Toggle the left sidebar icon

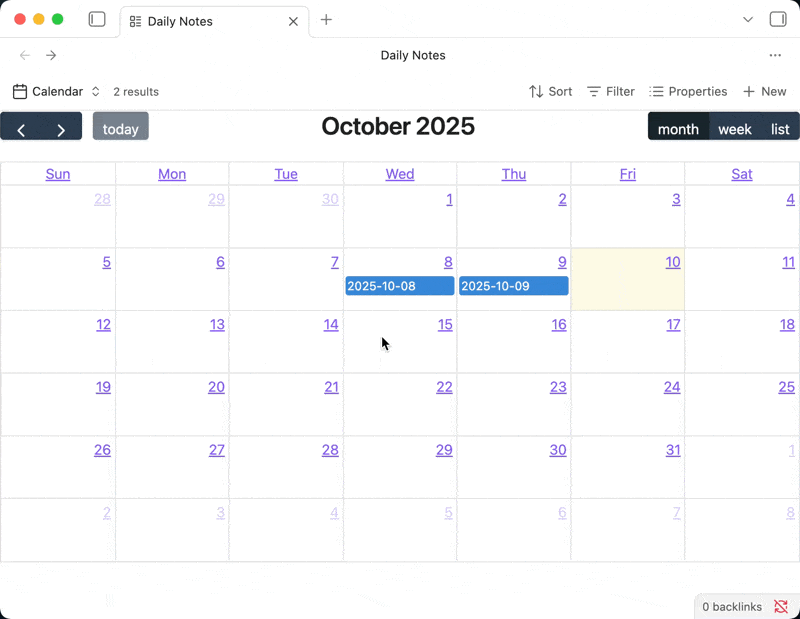click(x=97, y=20)
